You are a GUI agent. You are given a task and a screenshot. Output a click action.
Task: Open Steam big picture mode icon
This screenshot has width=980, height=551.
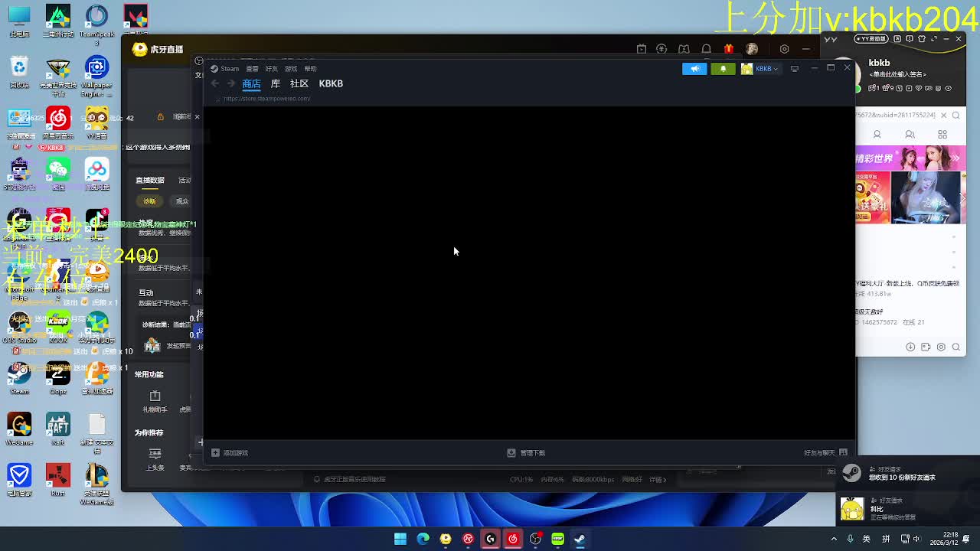click(795, 69)
